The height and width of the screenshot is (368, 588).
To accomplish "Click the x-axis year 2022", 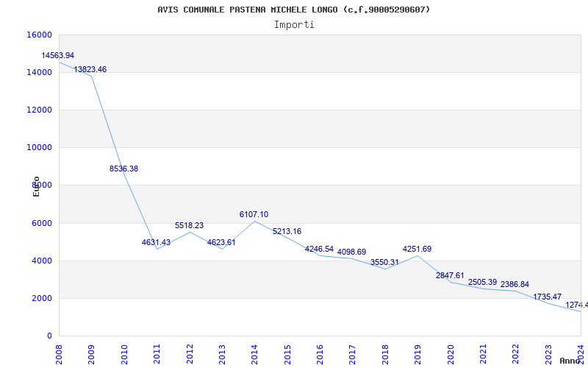I will point(516,354).
